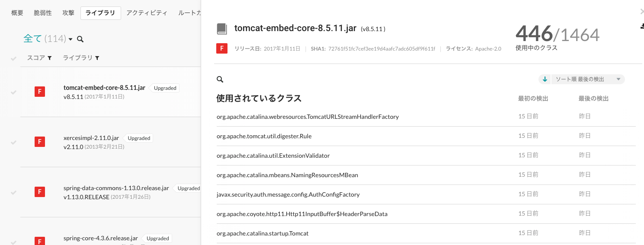
Task: Check the tomcat-embed-core-8.5.11.jar row checkmark
Action: tap(14, 92)
